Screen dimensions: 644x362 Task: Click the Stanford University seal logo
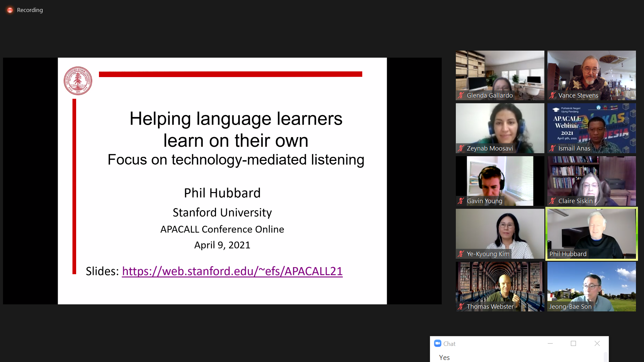(78, 81)
